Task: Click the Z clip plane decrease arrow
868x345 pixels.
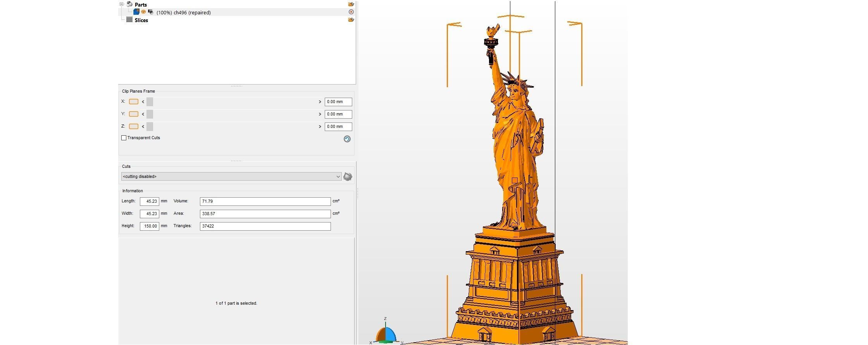Action: point(143,127)
